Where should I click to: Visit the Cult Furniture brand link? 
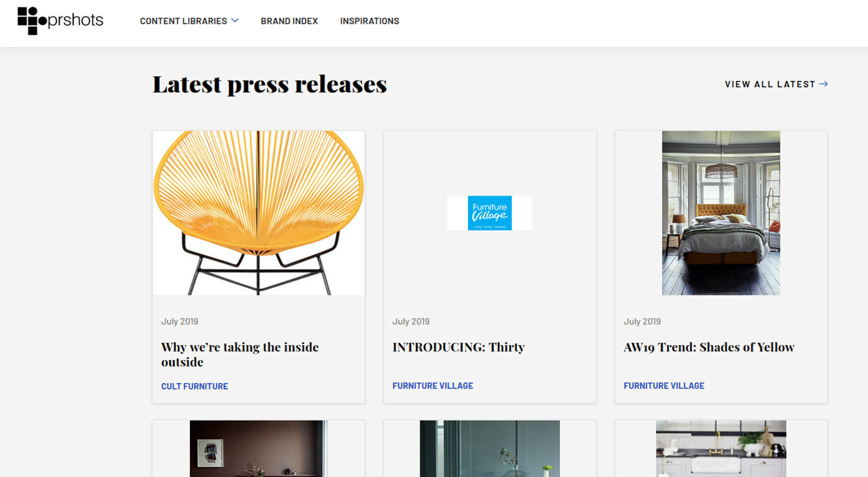pos(194,386)
